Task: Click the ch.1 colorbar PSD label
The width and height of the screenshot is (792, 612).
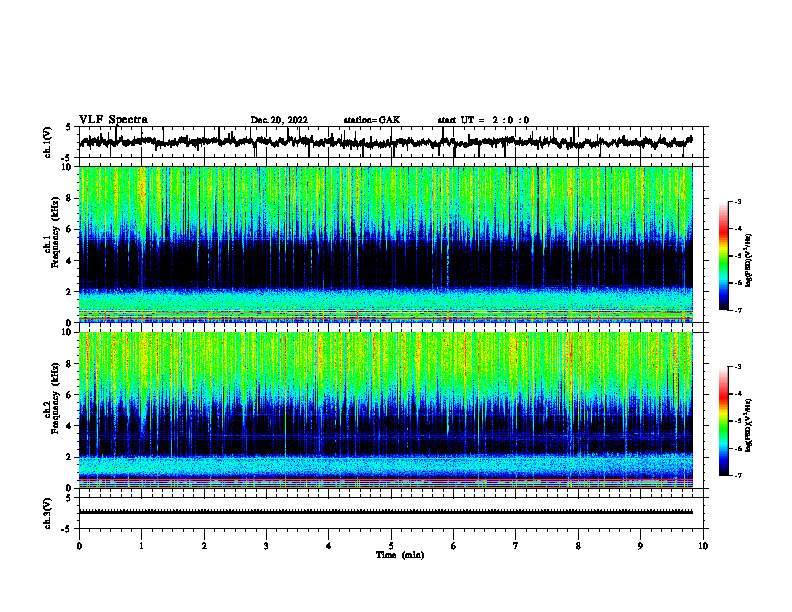Action: click(749, 260)
